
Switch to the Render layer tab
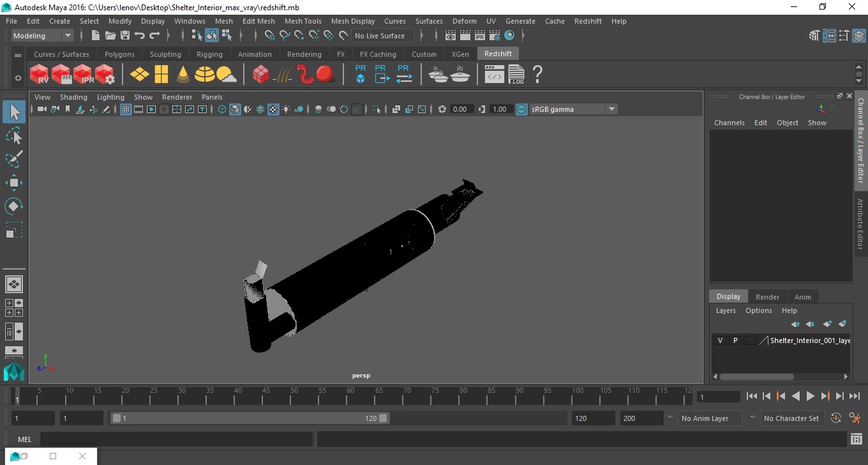[767, 297]
